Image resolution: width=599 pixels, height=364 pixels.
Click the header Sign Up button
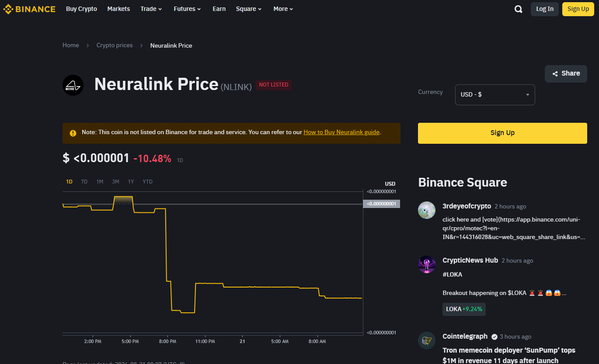tap(578, 9)
